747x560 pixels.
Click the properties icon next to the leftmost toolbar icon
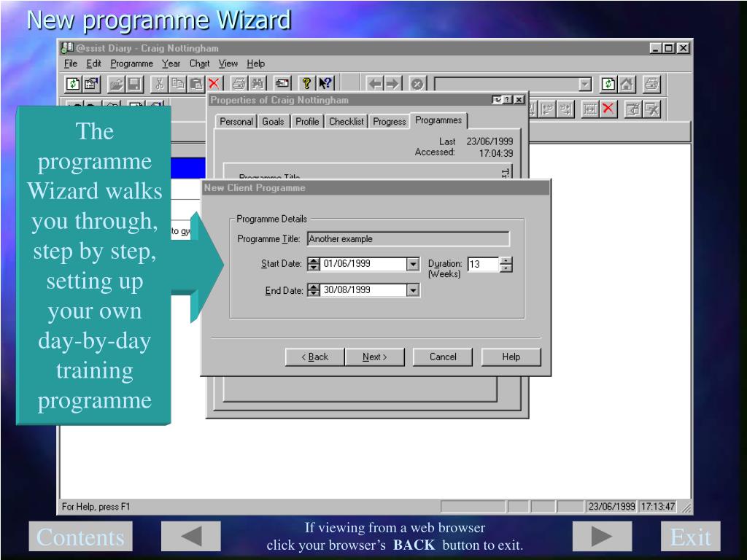coord(91,85)
